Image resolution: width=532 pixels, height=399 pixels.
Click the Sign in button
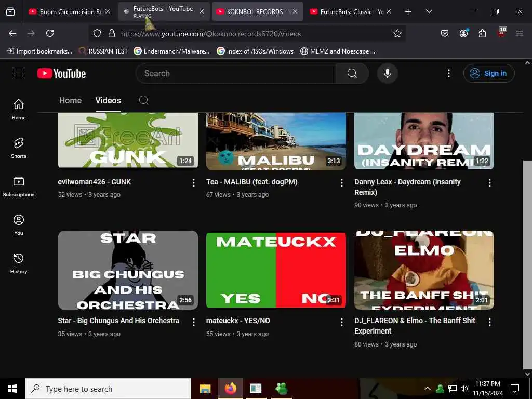click(489, 73)
